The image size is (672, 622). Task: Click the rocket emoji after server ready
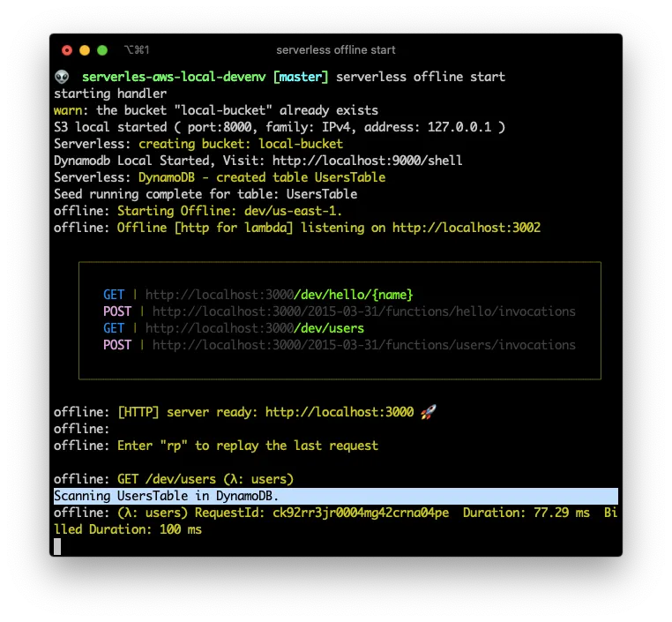[x=428, y=412]
